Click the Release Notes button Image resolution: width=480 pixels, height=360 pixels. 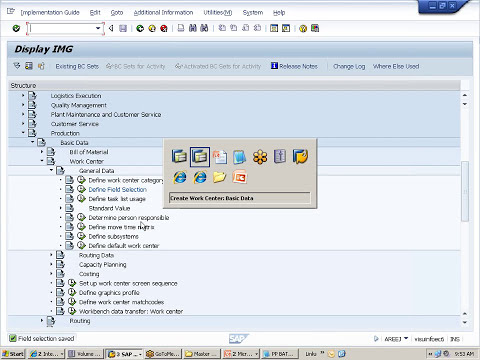(294, 66)
